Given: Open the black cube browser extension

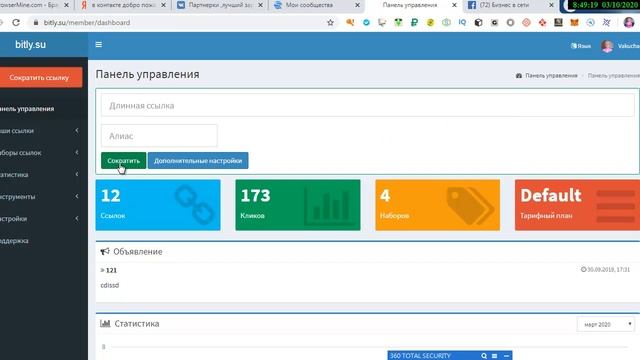Looking at the screenshot, I should (478, 23).
